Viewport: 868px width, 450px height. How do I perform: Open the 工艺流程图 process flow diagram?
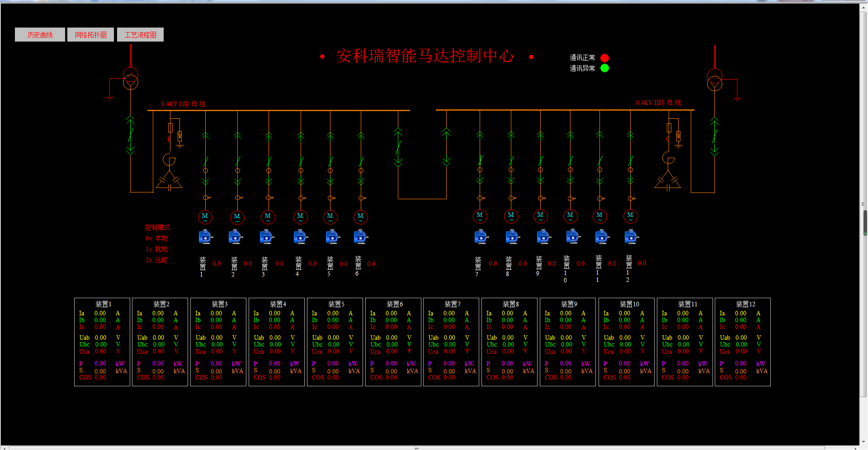pyautogui.click(x=140, y=35)
